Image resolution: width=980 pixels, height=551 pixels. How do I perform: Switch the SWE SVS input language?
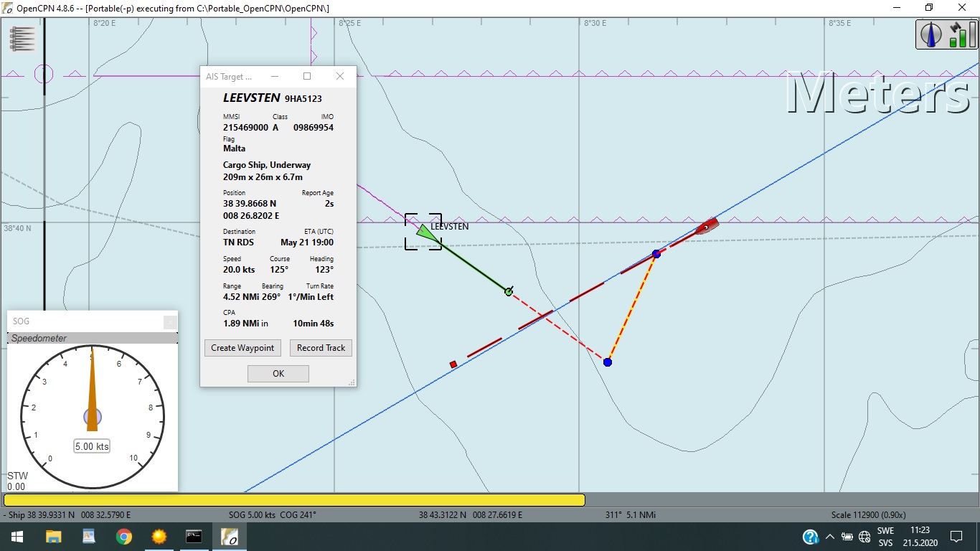click(x=885, y=537)
